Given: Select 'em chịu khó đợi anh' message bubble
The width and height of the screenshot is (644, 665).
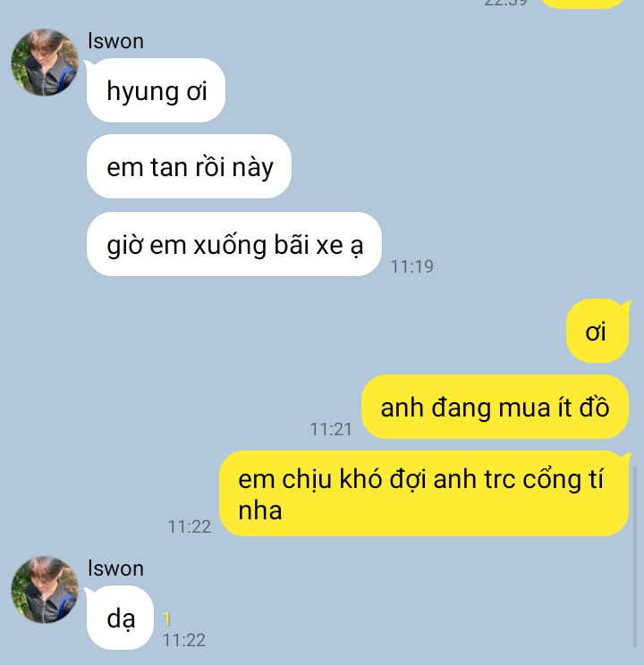Looking at the screenshot, I should [x=424, y=493].
